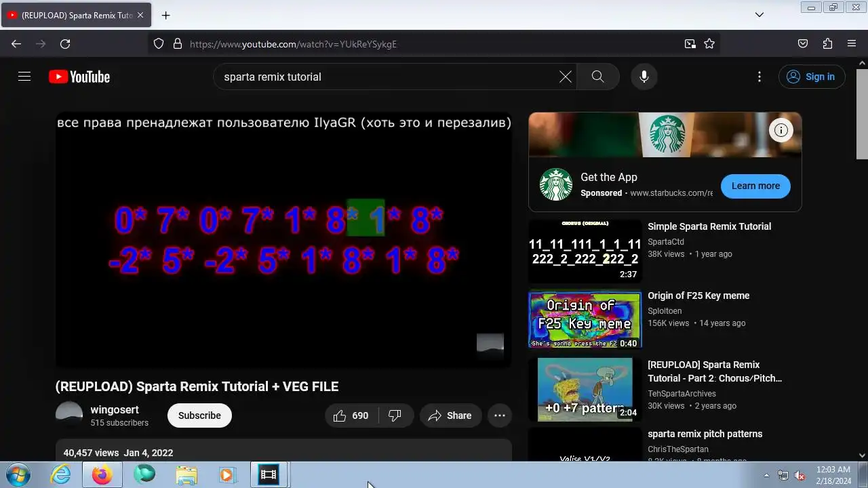Clear the search text with the X icon
The height and width of the screenshot is (488, 868).
566,77
